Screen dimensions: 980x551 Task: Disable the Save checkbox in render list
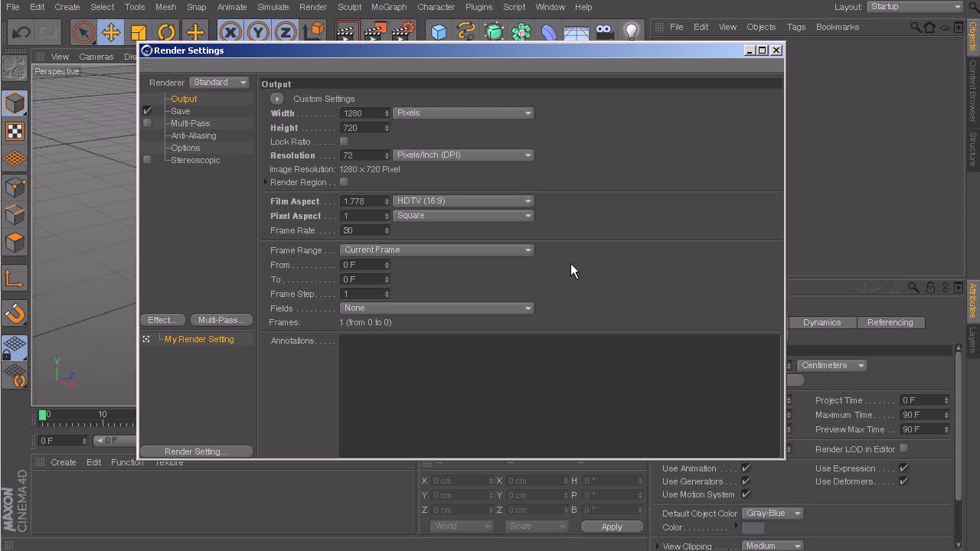[147, 111]
